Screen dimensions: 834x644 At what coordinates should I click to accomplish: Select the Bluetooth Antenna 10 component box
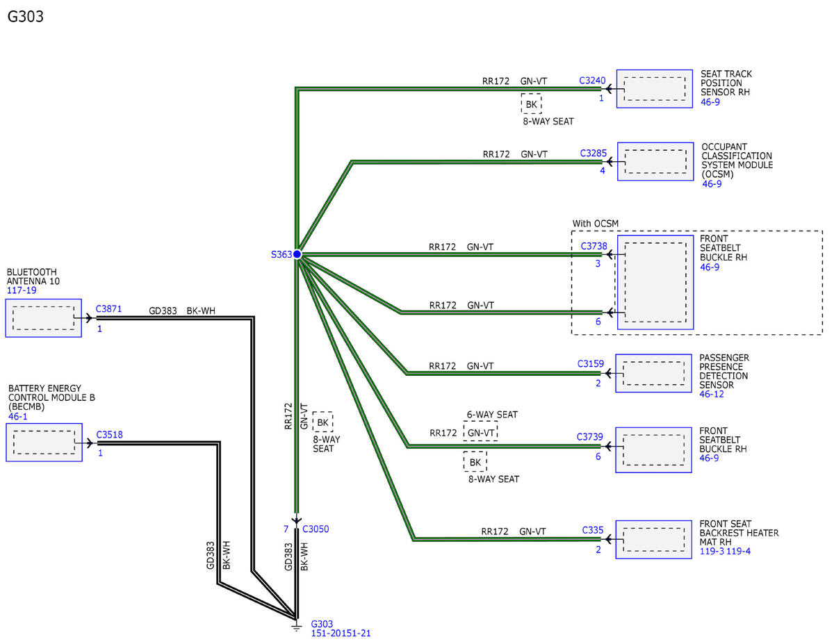(x=44, y=318)
